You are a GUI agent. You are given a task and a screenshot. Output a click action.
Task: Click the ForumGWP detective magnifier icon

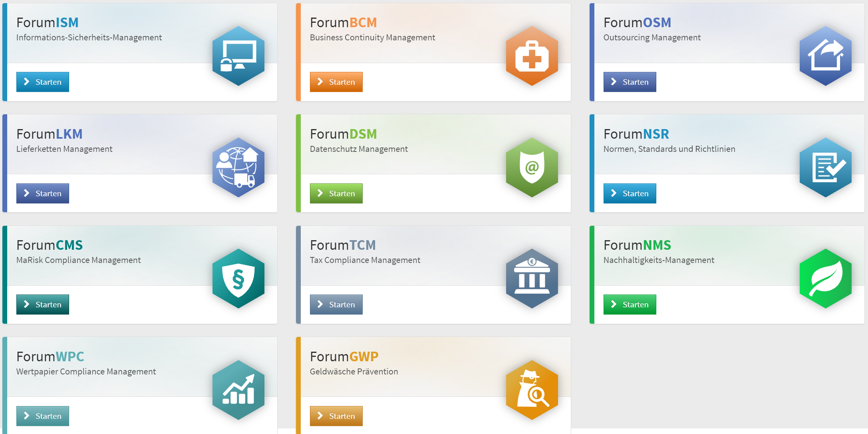532,390
